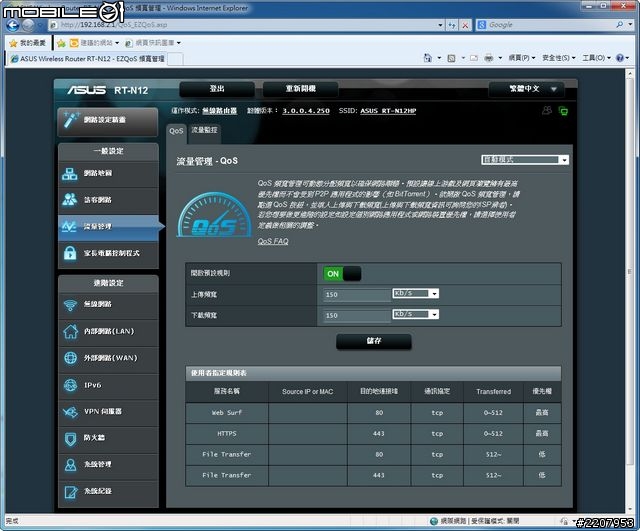Expand the Suggested Sites dropdown in favorites bar
Viewport: 640px width, 531px height.
[117, 43]
